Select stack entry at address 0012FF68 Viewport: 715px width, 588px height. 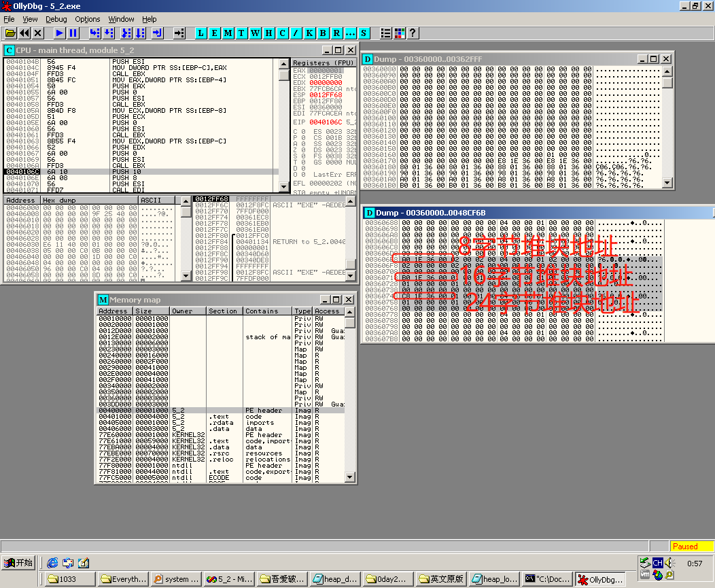coord(269,199)
